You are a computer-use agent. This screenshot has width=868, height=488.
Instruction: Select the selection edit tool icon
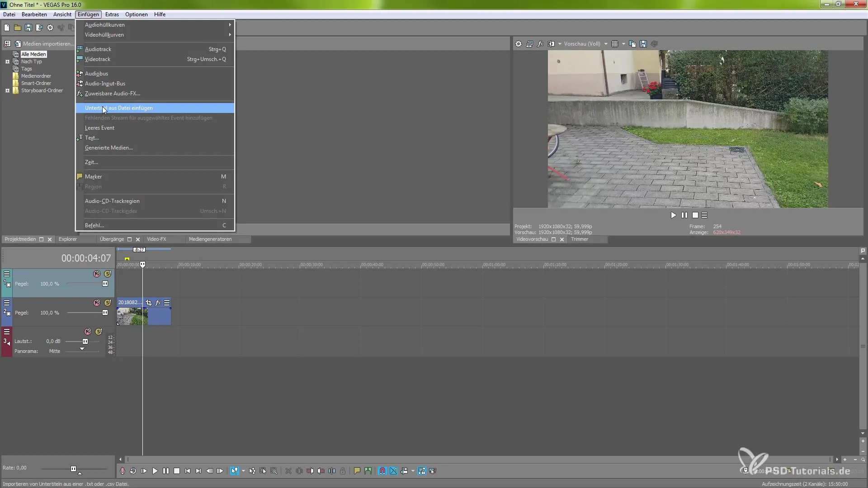[263, 471]
